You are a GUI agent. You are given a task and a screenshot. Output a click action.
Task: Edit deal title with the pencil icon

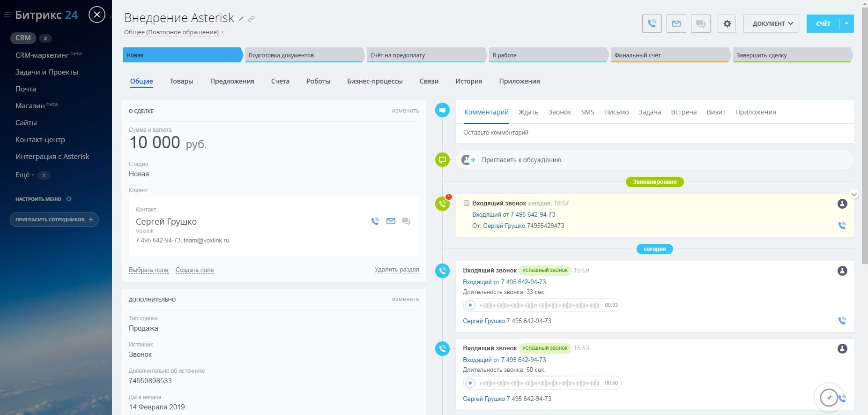(x=241, y=19)
